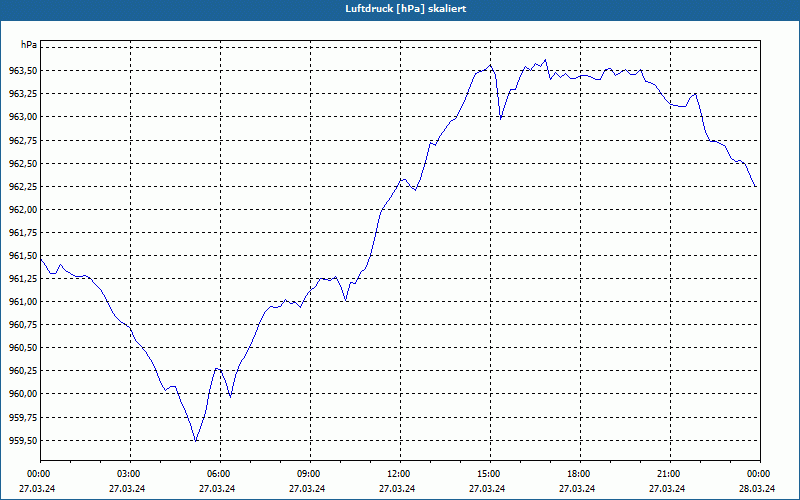Click the chart title 'Luftdruck [hPa] skaliert'

(x=406, y=9)
